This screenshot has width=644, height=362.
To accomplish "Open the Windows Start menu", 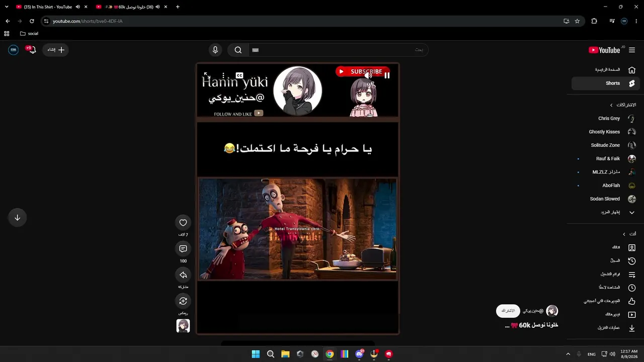I will (x=256, y=354).
